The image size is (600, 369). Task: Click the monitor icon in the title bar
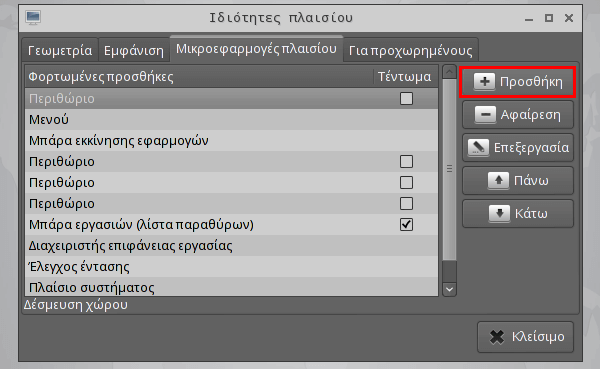(x=33, y=18)
